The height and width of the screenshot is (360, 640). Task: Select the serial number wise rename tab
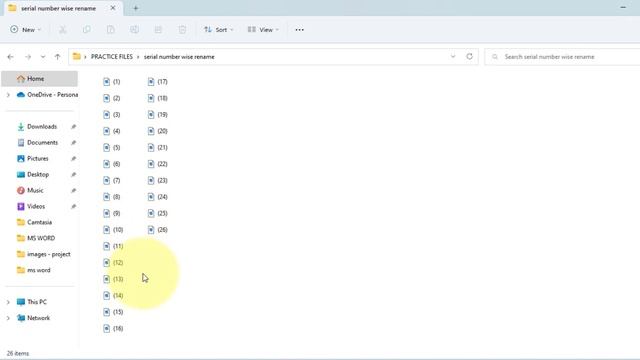pyautogui.click(x=58, y=8)
